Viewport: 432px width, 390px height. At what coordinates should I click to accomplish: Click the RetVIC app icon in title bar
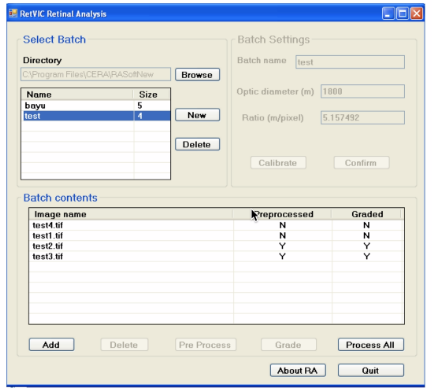13,13
